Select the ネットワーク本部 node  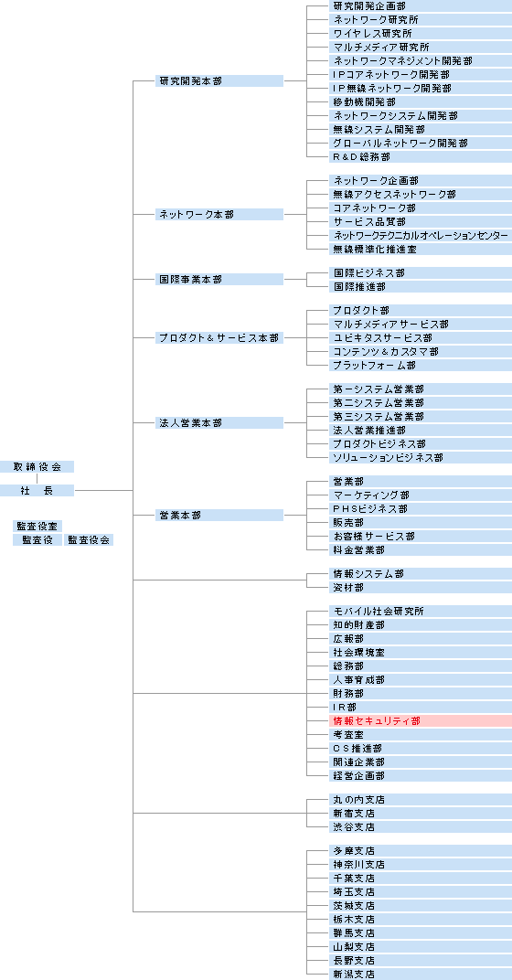(x=219, y=214)
